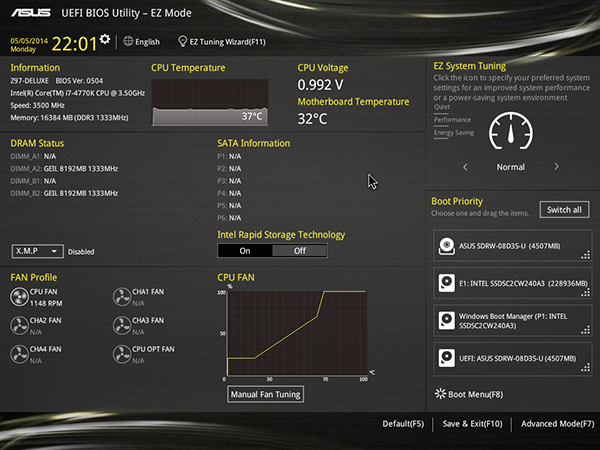This screenshot has height=450, width=600.
Task: Select the CHA3 FAN icon
Action: click(122, 326)
